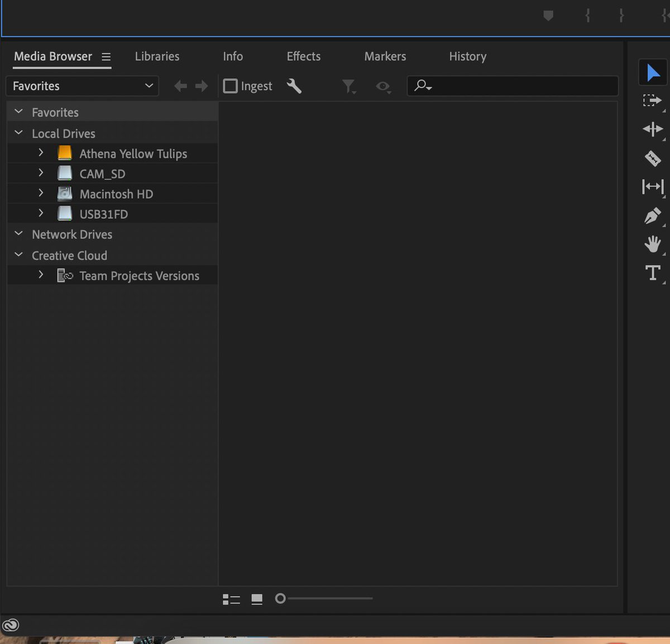Screen dimensions: 670x644
Task: Expand the USB31FD drive
Action: click(41, 213)
